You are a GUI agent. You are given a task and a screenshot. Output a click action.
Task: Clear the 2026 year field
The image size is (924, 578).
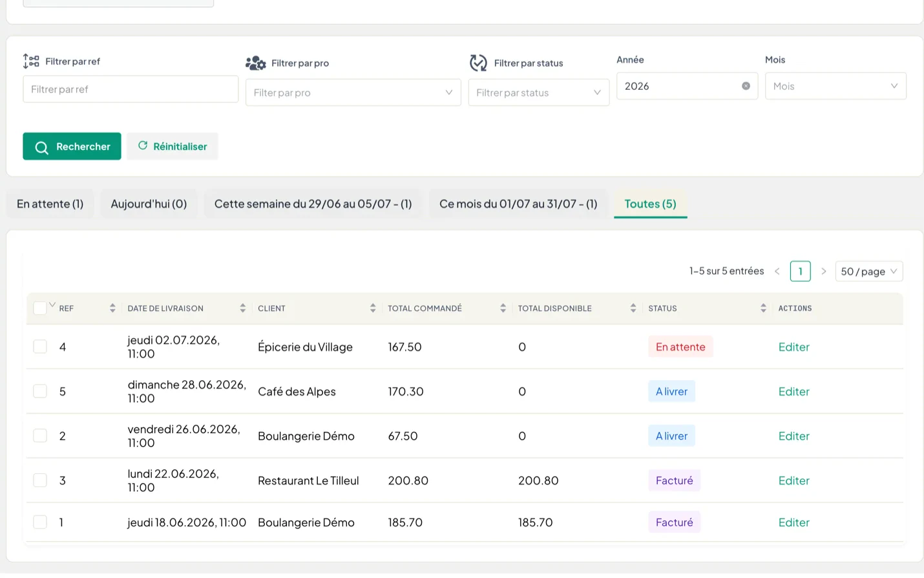click(x=746, y=86)
